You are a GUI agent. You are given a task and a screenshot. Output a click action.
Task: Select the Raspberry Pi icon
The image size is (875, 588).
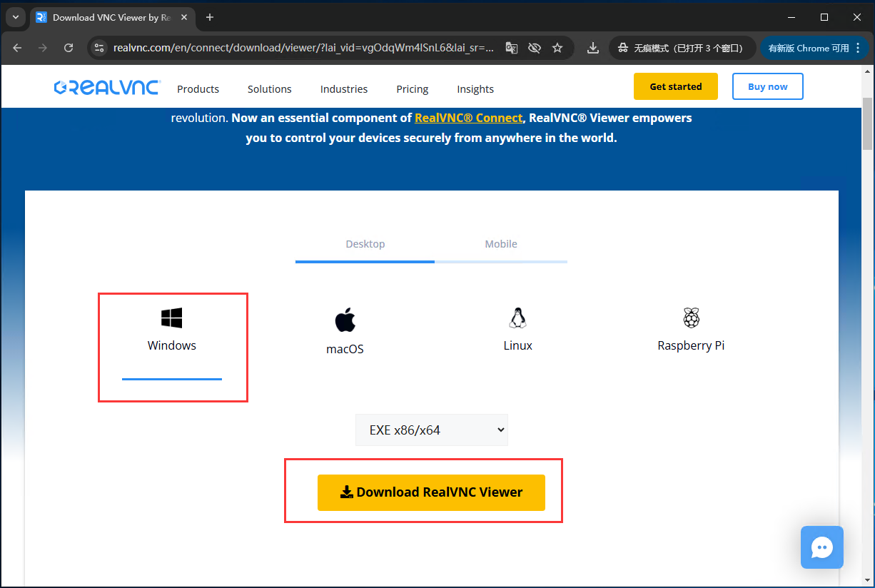coord(691,318)
